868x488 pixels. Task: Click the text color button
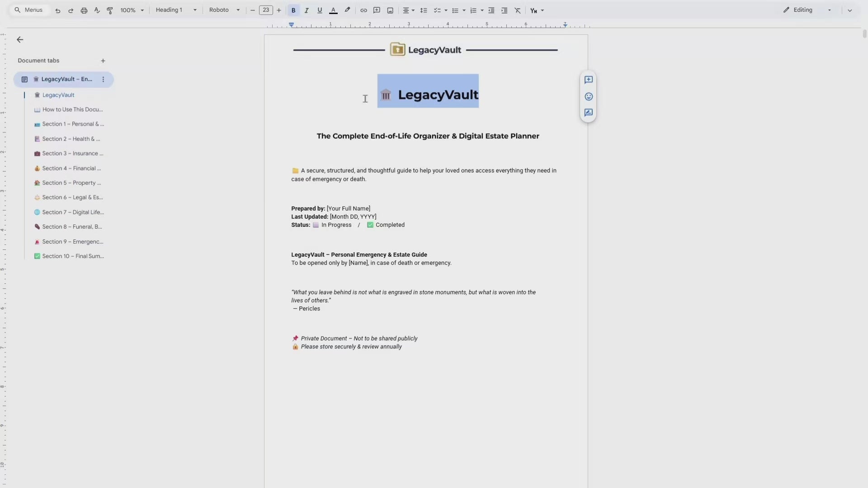[x=333, y=10]
